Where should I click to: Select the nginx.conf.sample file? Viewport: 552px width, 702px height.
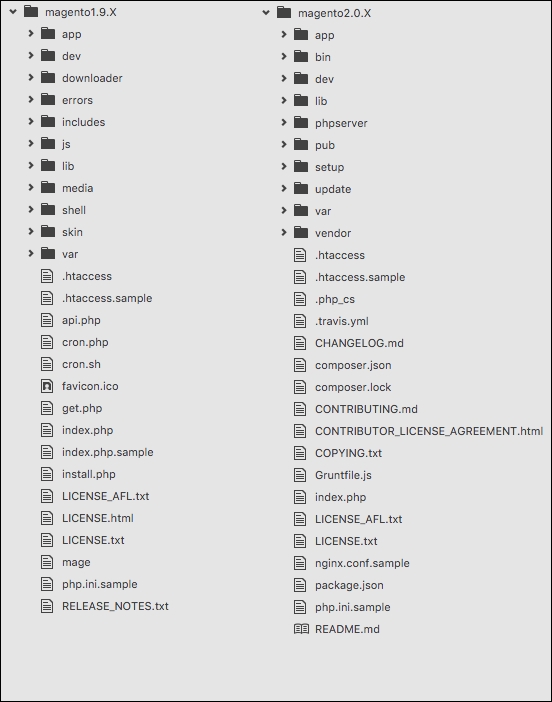click(x=362, y=563)
